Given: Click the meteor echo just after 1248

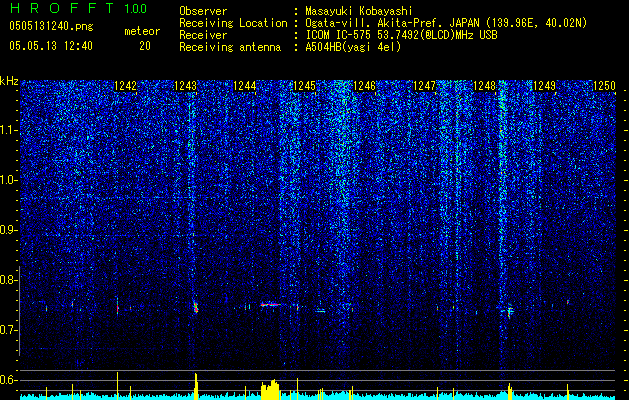Looking at the screenshot, I should pos(509,312).
